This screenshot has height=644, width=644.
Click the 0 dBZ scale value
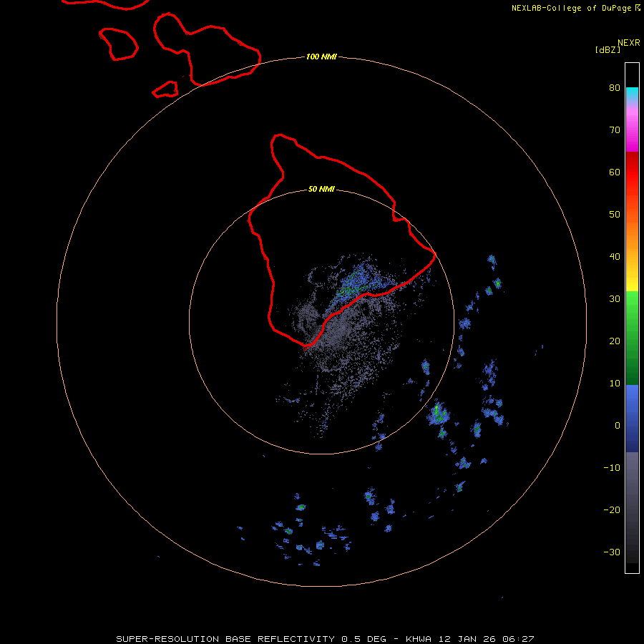coord(618,426)
